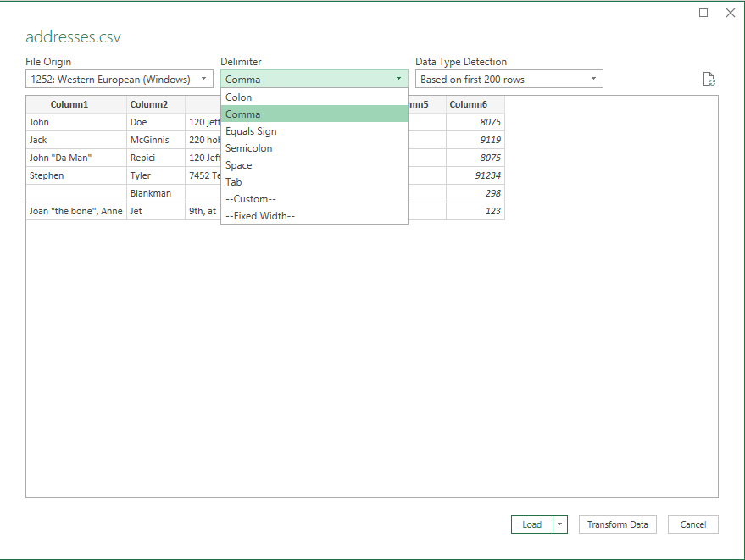Pick Space as delimiter
The height and width of the screenshot is (560, 745).
[314, 165]
